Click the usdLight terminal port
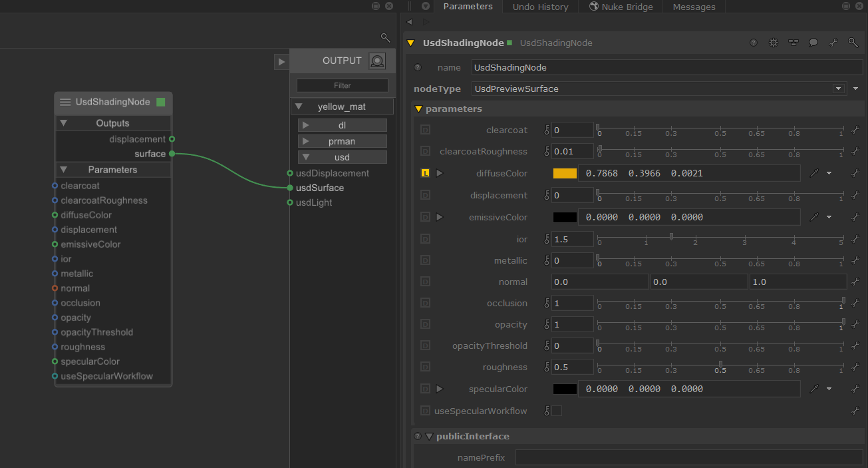868x468 pixels. tap(290, 202)
